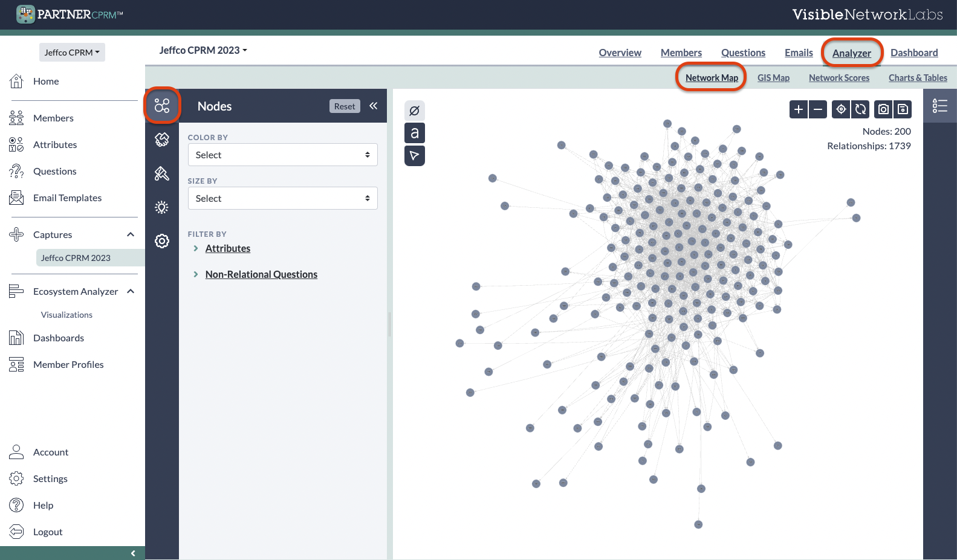Image resolution: width=957 pixels, height=560 pixels.
Task: Select the Network Map sub-tab
Action: tap(712, 77)
